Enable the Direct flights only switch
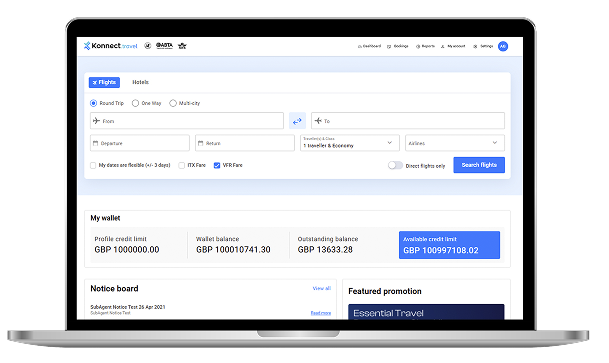 [x=395, y=165]
